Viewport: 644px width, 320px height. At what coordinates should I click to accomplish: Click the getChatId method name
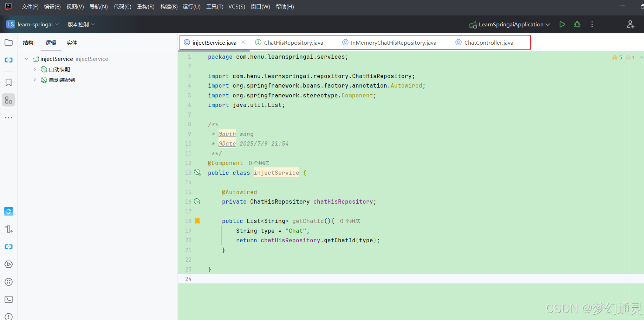point(308,221)
